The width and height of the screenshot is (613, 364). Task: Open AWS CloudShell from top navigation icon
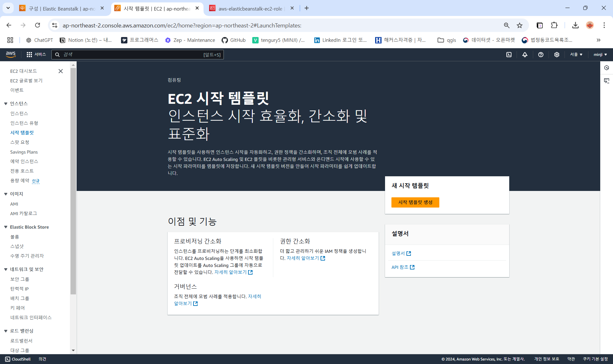pos(509,55)
